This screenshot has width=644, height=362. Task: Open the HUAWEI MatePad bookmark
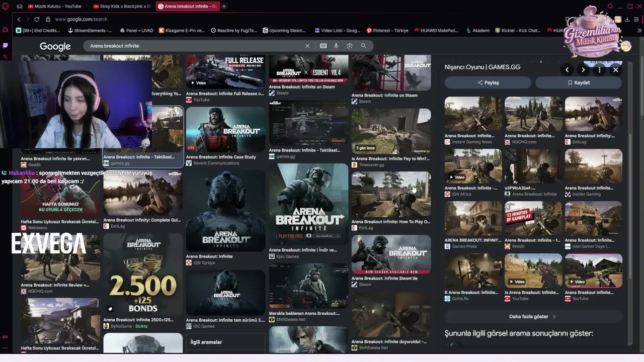point(436,31)
